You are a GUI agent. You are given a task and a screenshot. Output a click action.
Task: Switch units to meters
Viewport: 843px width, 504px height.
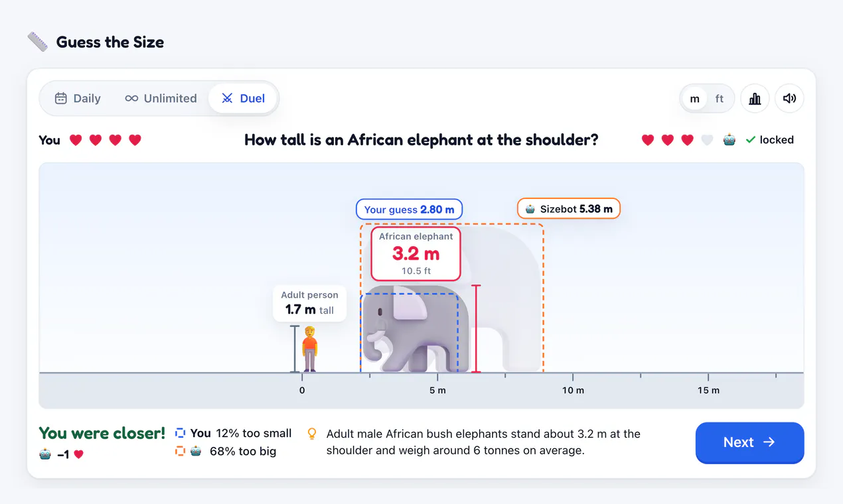[694, 99]
